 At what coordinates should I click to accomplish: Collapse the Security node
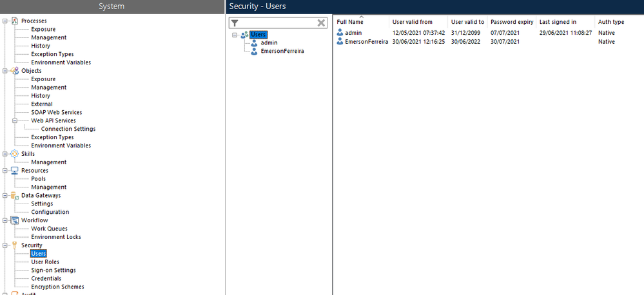[5, 245]
